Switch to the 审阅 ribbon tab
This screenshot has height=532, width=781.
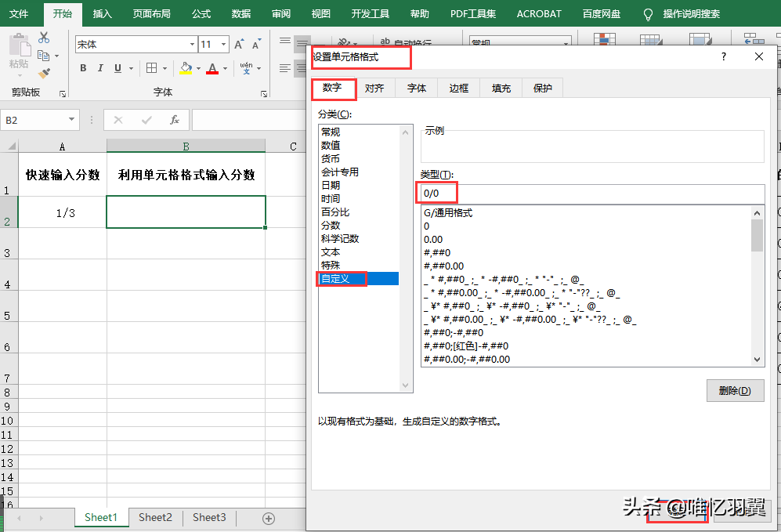point(281,13)
